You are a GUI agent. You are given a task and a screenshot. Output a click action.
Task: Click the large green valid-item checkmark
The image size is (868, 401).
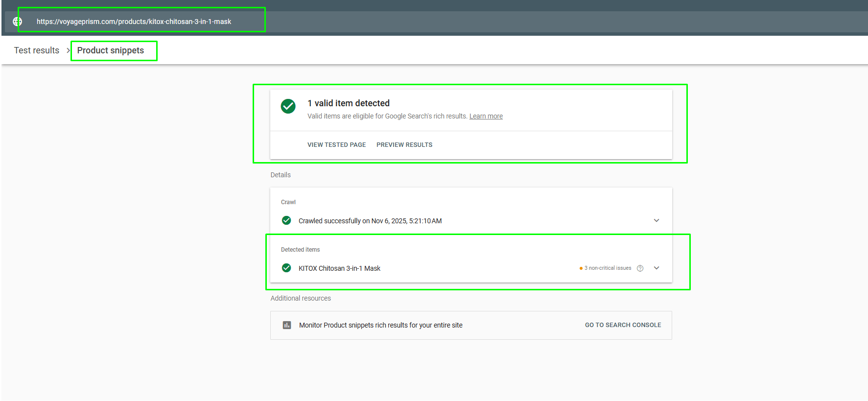tap(288, 106)
